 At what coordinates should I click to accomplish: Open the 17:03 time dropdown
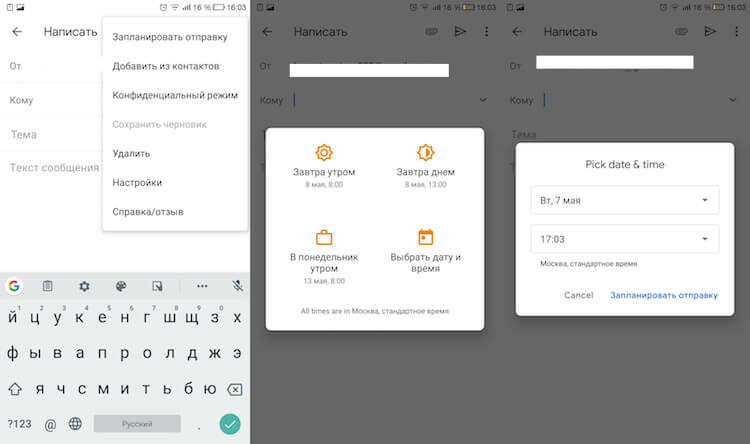[x=624, y=239]
